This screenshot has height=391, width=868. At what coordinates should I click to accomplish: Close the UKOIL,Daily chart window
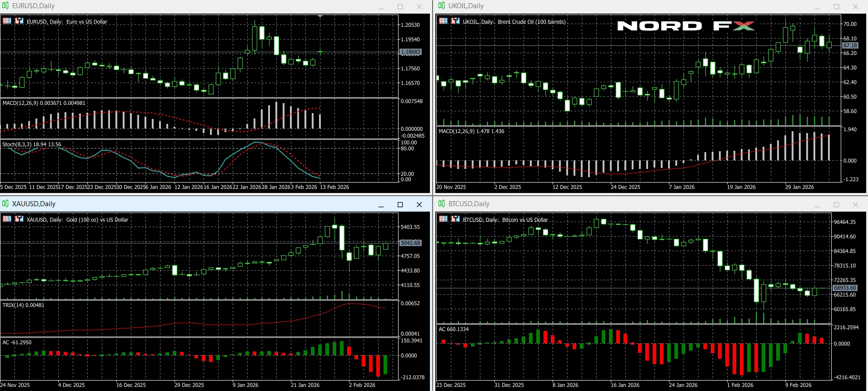pyautogui.click(x=856, y=6)
